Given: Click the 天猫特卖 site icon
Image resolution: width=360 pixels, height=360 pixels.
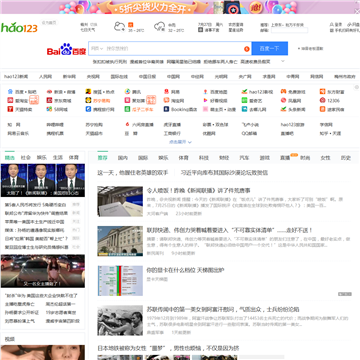Looking at the screenshot, I should pos(10,109).
